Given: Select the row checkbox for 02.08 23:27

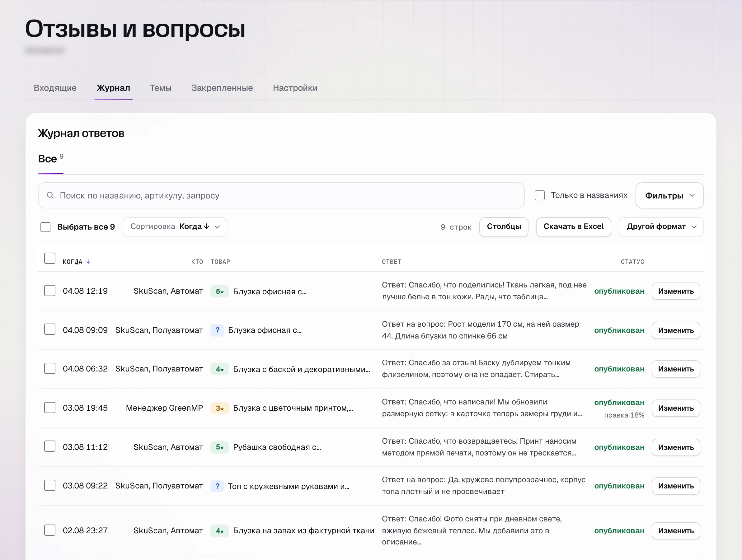Looking at the screenshot, I should (50, 530).
